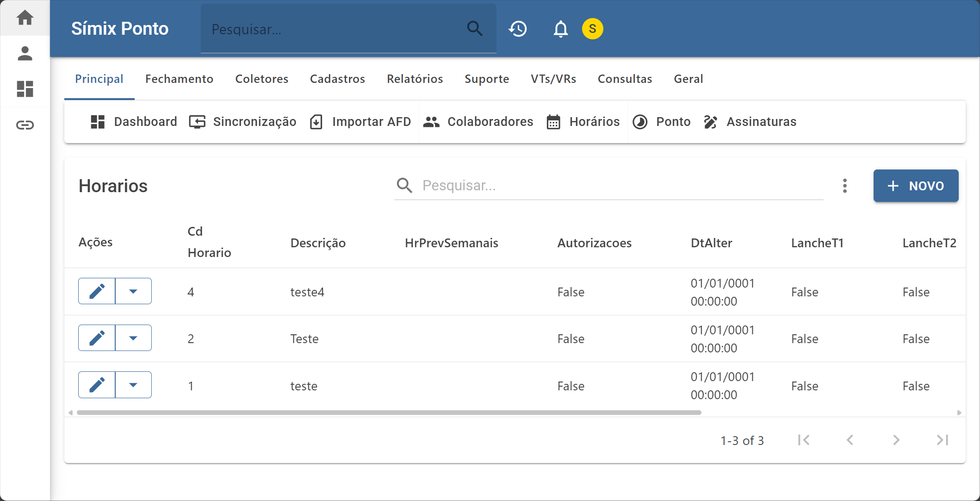
Task: Click the horizontal table scrollbar
Action: click(389, 413)
